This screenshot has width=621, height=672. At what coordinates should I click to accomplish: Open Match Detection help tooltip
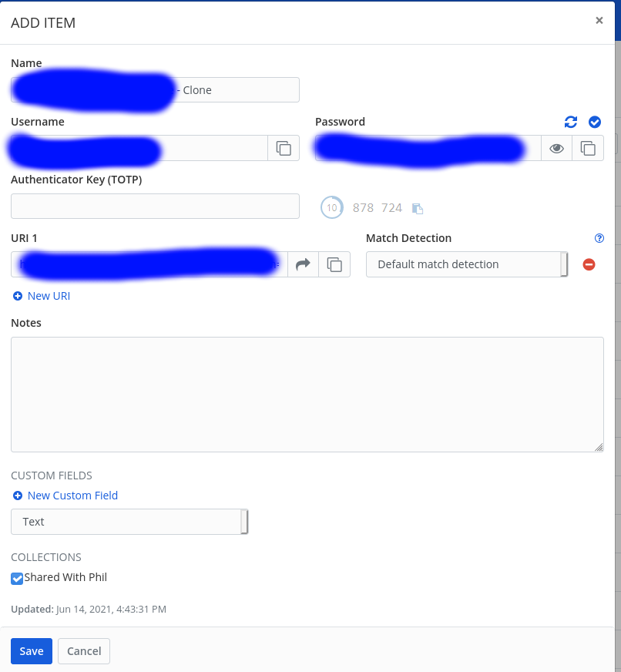coord(599,238)
